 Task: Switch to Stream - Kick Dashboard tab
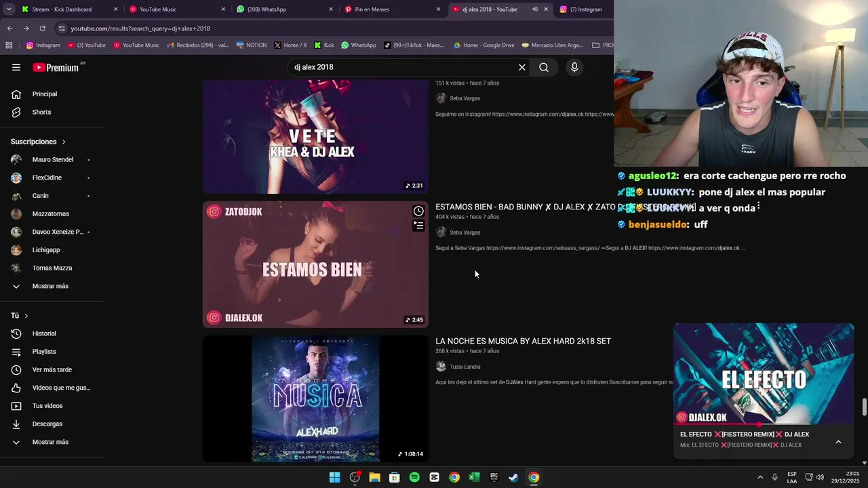pyautogui.click(x=68, y=9)
